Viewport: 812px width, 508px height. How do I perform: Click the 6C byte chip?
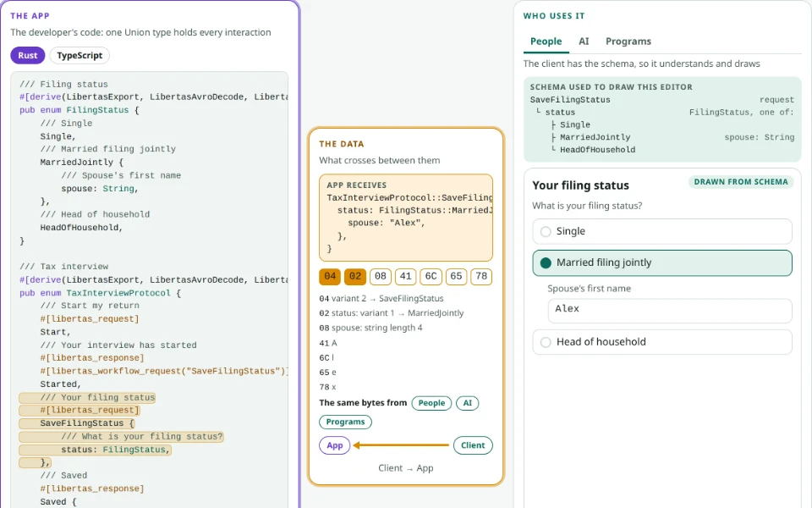[x=431, y=276]
